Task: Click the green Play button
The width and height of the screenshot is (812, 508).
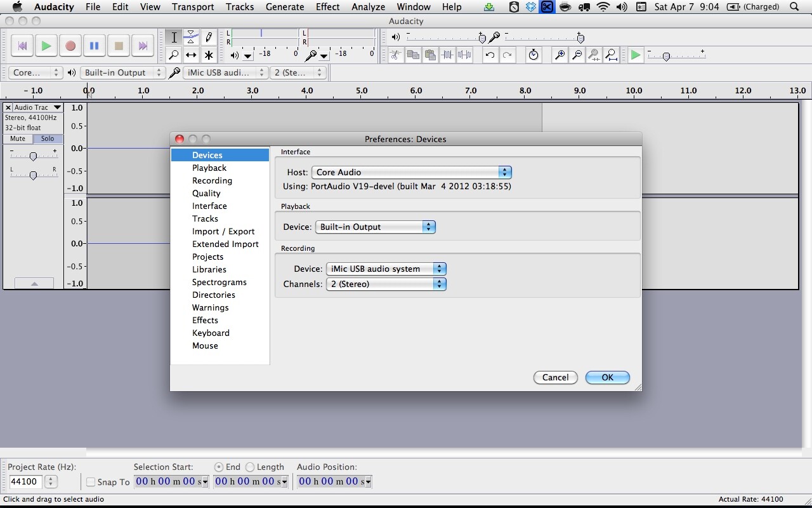Action: (x=46, y=46)
